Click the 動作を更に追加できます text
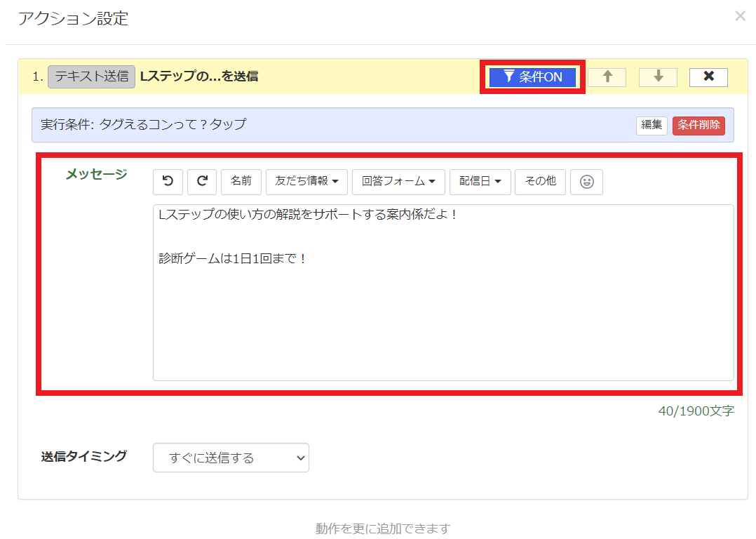The width and height of the screenshot is (756, 539). click(x=382, y=529)
